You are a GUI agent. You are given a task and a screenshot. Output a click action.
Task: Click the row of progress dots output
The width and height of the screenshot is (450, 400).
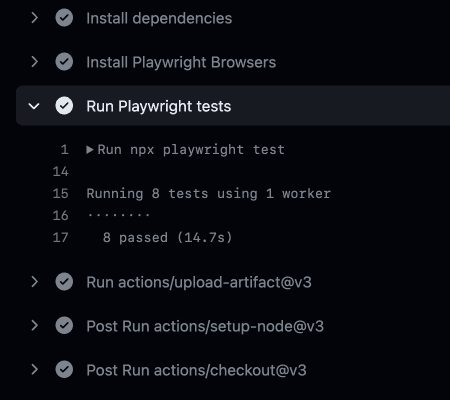pyautogui.click(x=119, y=215)
